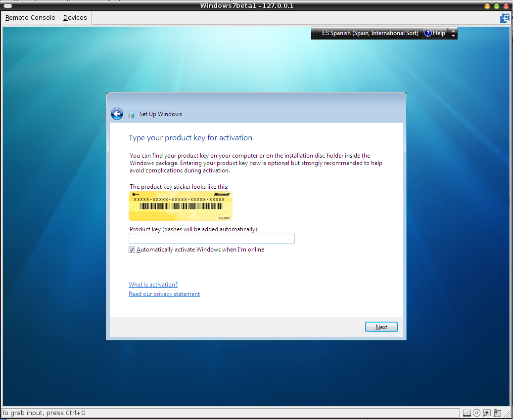Click the rightmost device status icon
Image resolution: width=513 pixels, height=420 pixels.
(497, 413)
